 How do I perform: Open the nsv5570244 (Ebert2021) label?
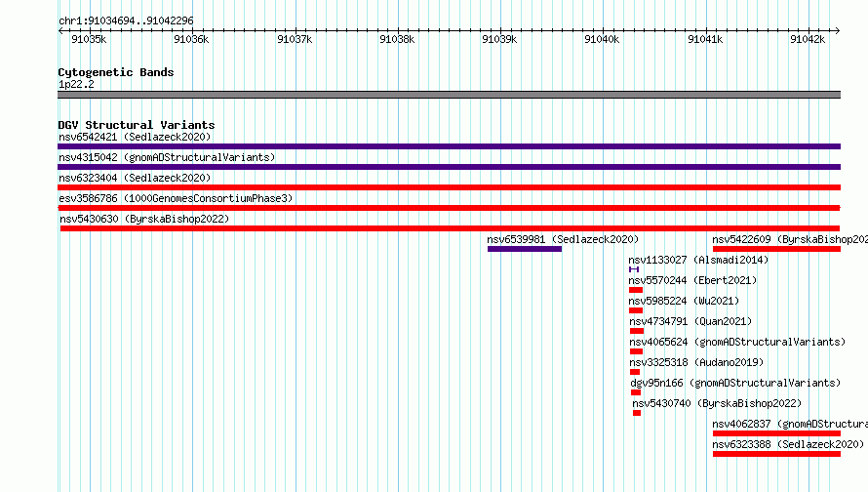[x=692, y=280]
